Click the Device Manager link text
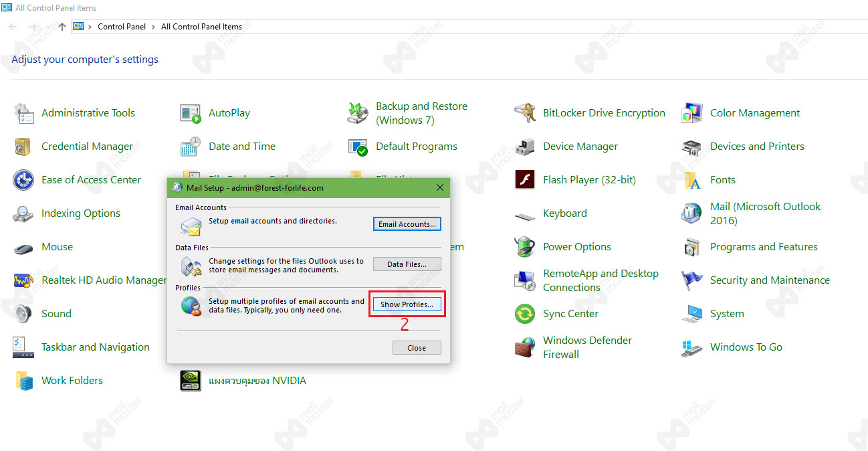This screenshot has width=868, height=451. (580, 147)
